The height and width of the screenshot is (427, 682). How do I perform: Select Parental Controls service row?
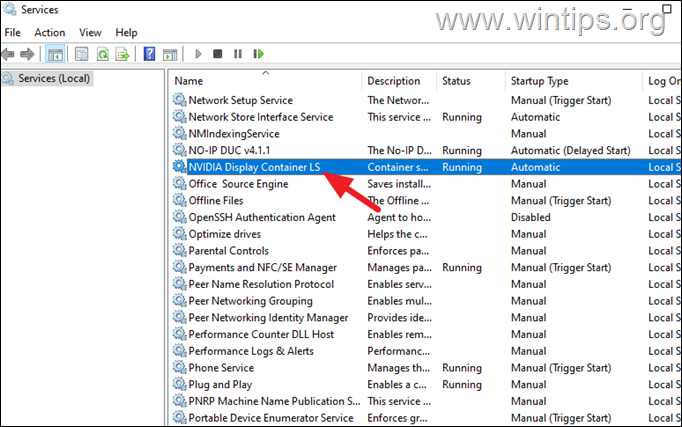[427, 251]
